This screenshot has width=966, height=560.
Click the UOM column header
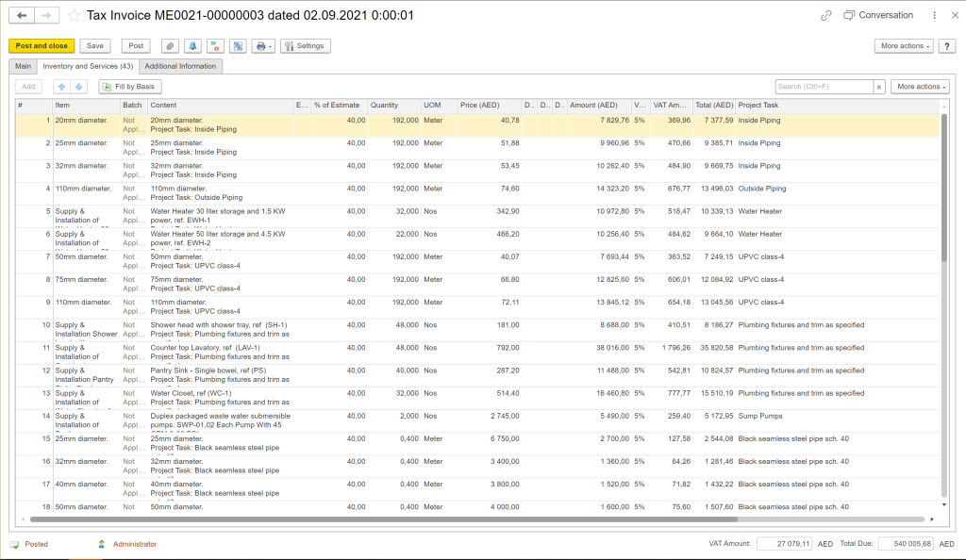point(440,106)
